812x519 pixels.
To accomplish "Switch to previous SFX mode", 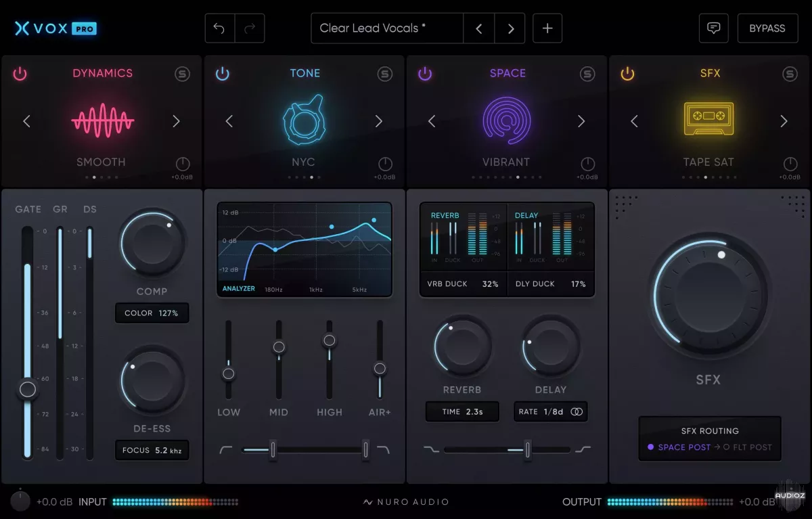I will pos(634,121).
